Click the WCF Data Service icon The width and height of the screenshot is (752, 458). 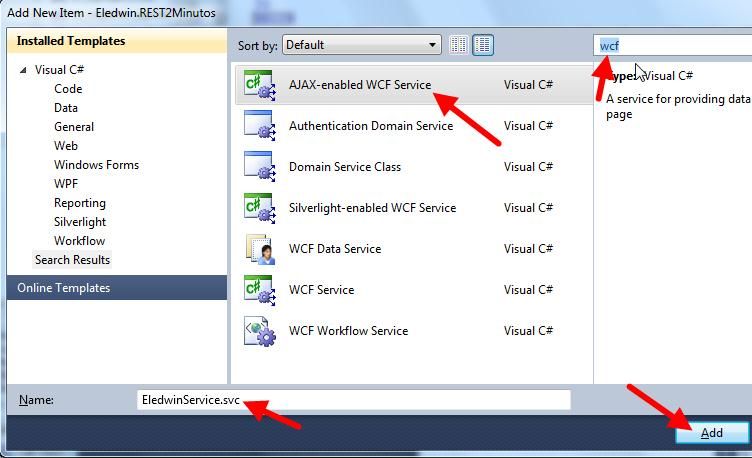[259, 249]
